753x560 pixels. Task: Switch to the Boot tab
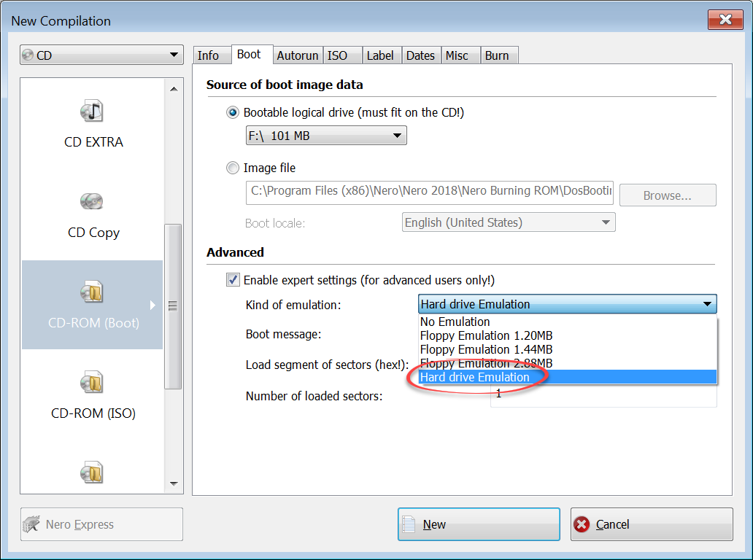(252, 54)
